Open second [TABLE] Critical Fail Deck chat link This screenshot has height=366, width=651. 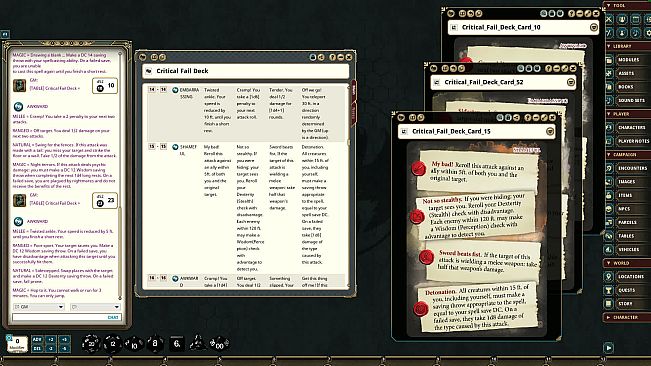[55, 203]
